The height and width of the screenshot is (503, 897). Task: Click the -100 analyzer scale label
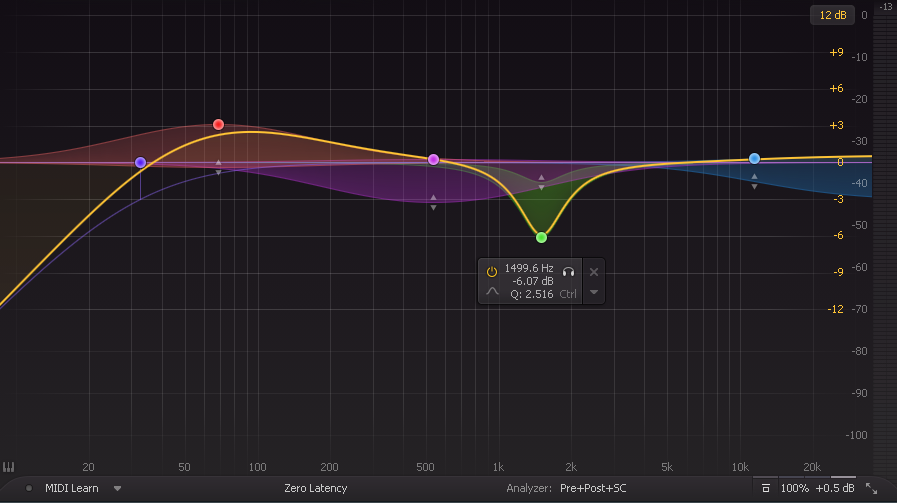pos(856,435)
